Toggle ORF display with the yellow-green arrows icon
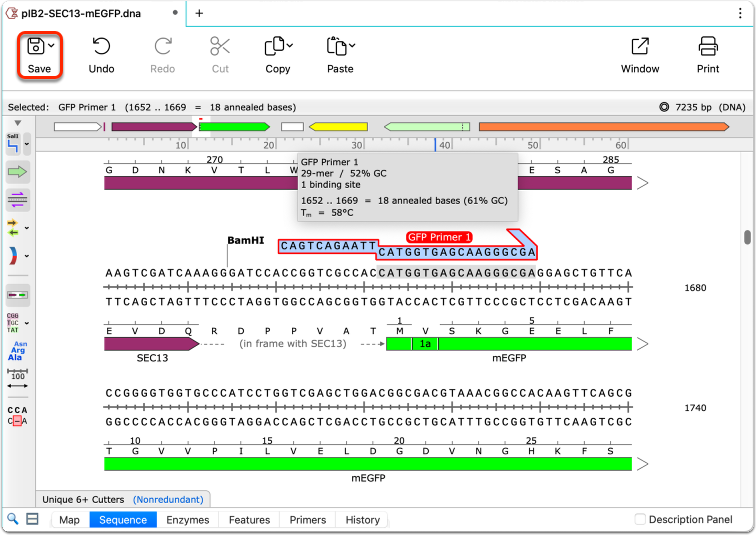This screenshot has width=756, height=535. click(x=13, y=227)
